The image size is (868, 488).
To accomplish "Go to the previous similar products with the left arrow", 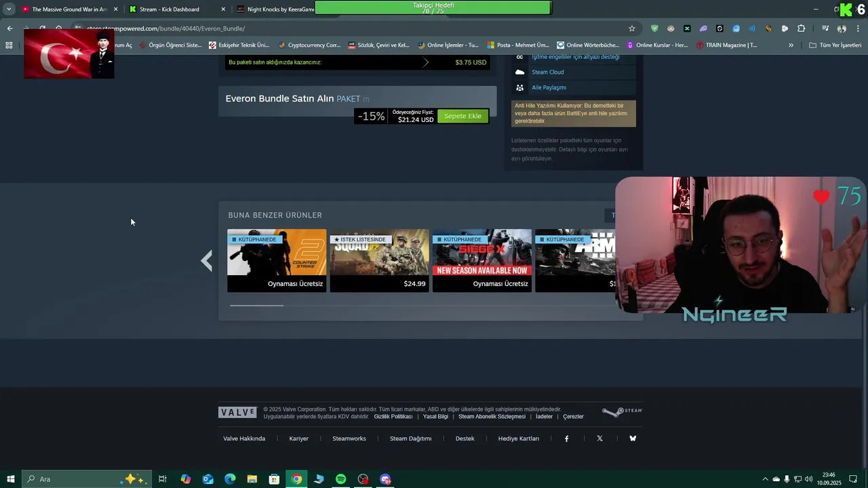I will (207, 261).
